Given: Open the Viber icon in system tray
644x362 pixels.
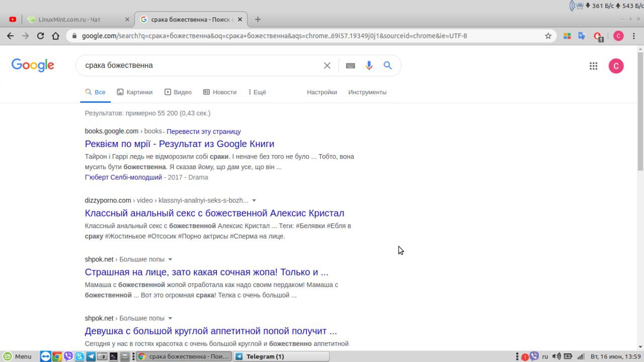Looking at the screenshot, I should pos(534,356).
